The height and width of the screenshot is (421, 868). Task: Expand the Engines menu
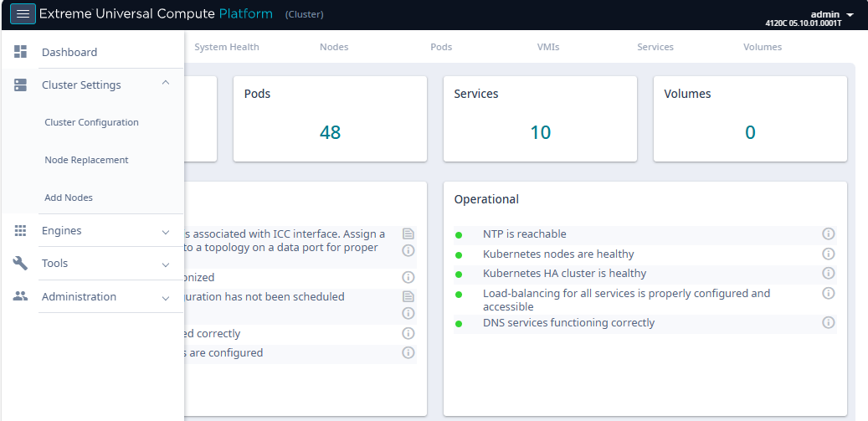(x=166, y=232)
